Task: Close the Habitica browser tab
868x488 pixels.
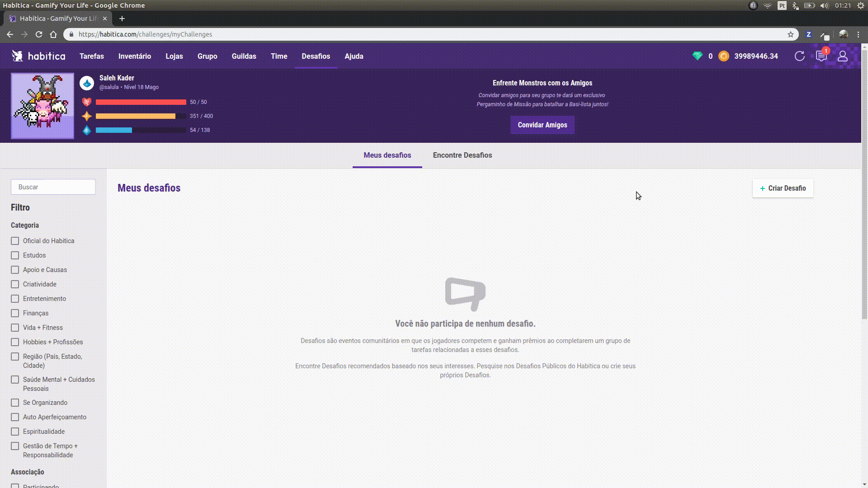Action: click(105, 19)
